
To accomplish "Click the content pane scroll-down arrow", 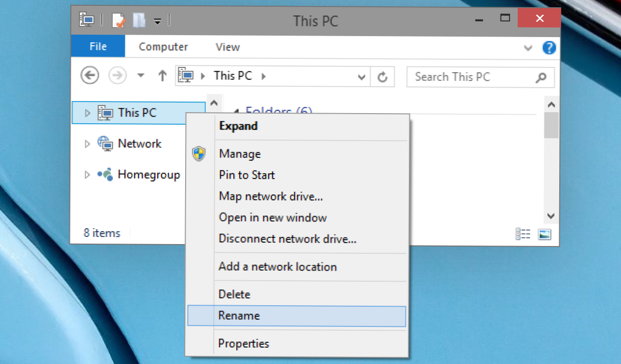I will pos(552,216).
